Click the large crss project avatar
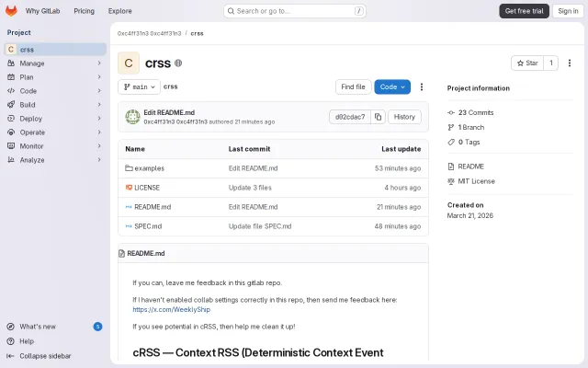The width and height of the screenshot is (588, 368). (x=129, y=63)
